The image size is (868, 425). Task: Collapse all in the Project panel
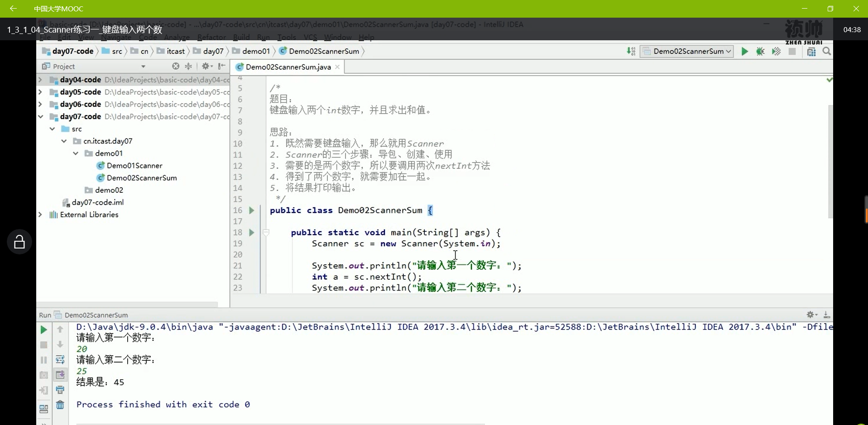(x=188, y=66)
